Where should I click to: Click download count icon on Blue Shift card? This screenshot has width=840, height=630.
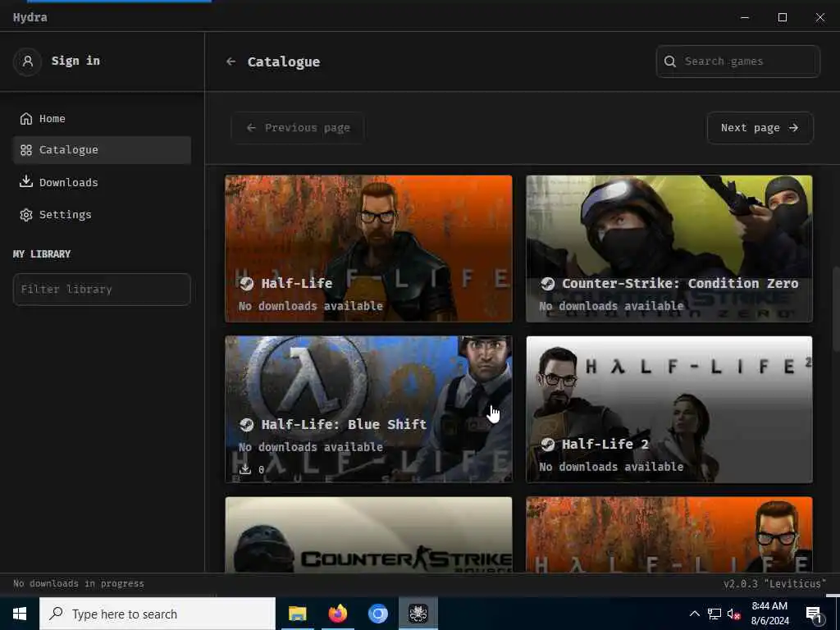(x=244, y=469)
